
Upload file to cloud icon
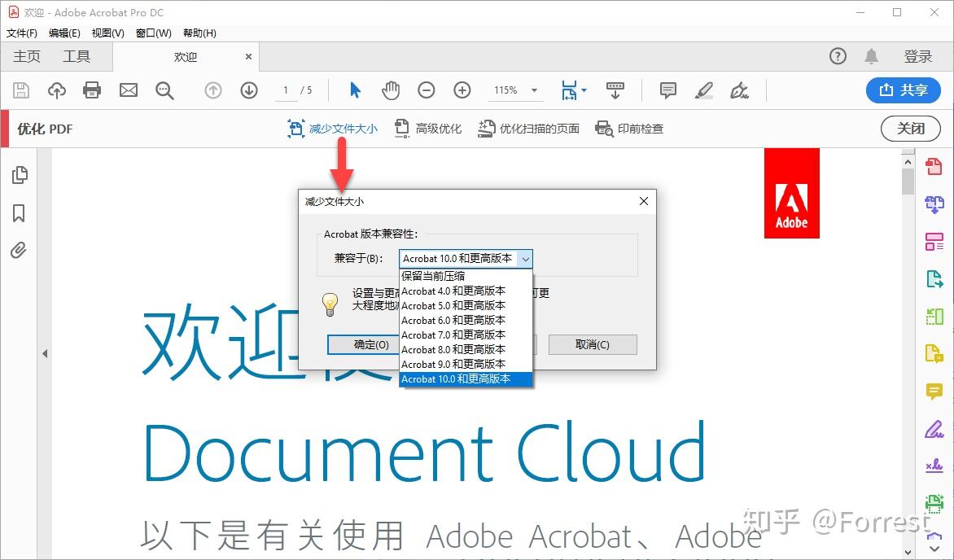(57, 90)
